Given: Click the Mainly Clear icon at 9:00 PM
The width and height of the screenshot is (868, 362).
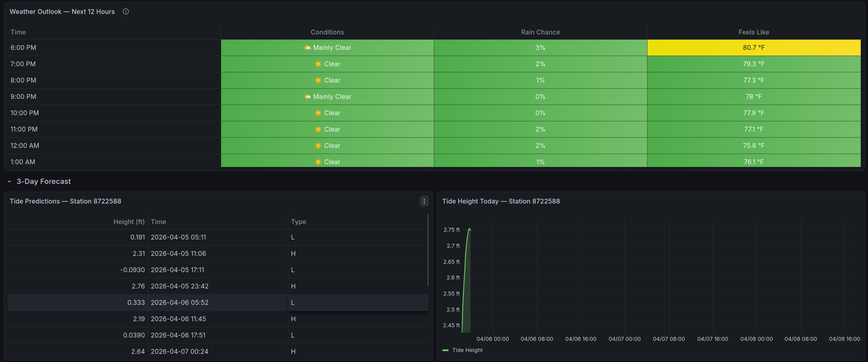Looking at the screenshot, I should tap(307, 97).
